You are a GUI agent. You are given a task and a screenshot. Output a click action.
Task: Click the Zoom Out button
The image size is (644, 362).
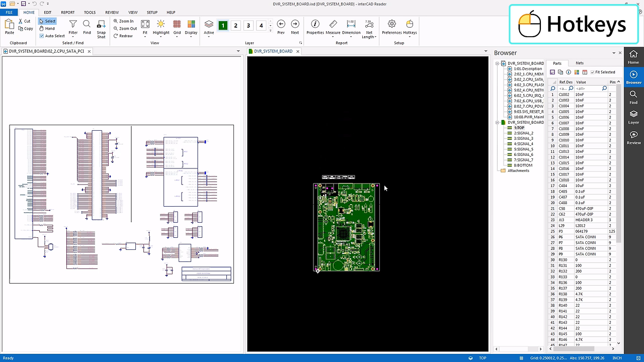coord(125,29)
